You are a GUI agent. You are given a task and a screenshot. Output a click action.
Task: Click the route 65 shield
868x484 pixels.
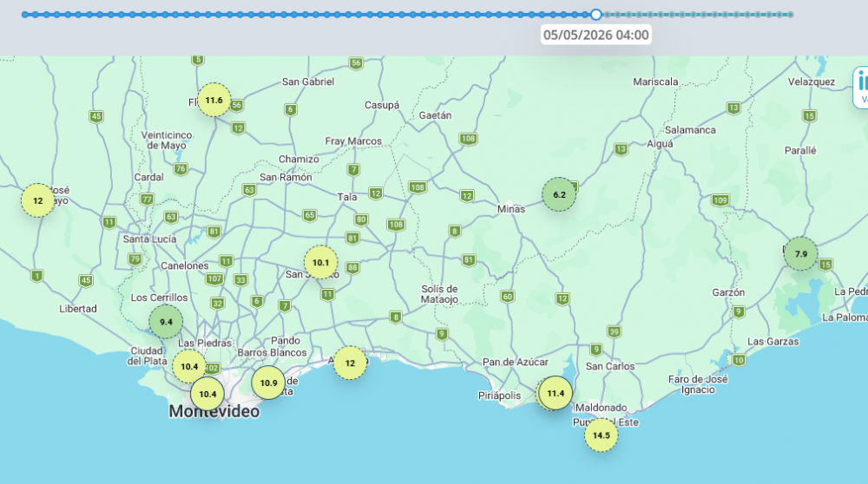coord(310,215)
